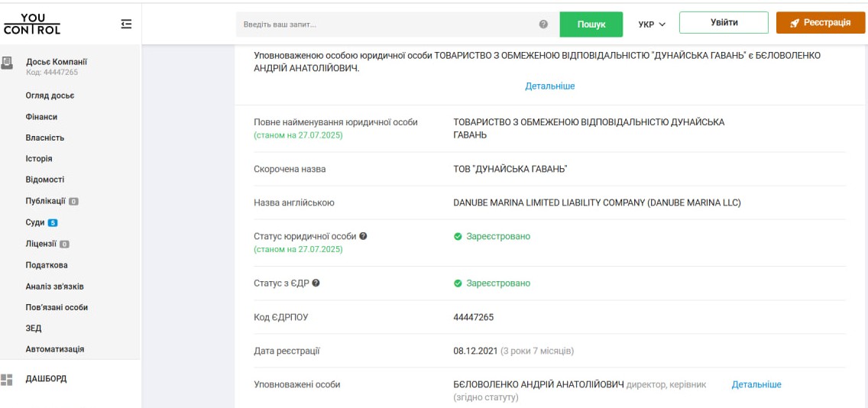Click станом на 27.07.2025 under status label

point(298,249)
